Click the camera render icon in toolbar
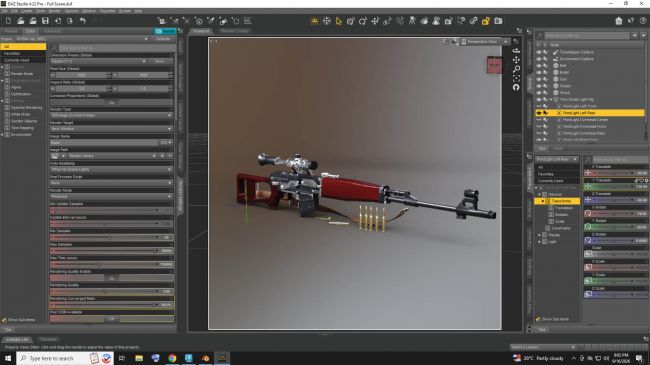This screenshot has height=365, width=650. 498,21
